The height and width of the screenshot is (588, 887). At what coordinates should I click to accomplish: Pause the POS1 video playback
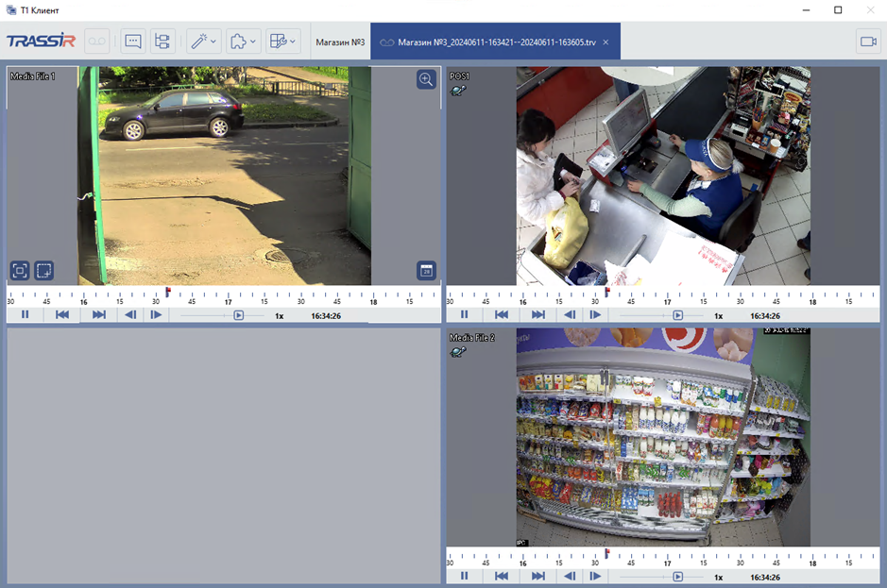pos(465,315)
